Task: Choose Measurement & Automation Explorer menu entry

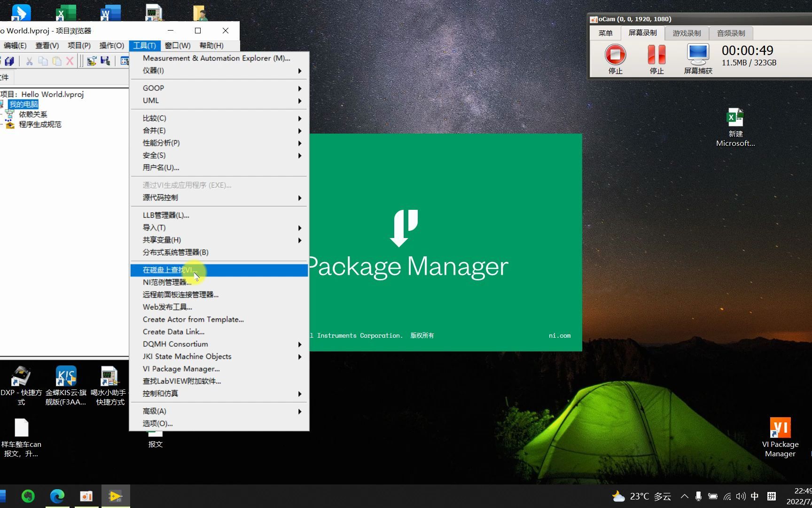Action: (x=219, y=58)
